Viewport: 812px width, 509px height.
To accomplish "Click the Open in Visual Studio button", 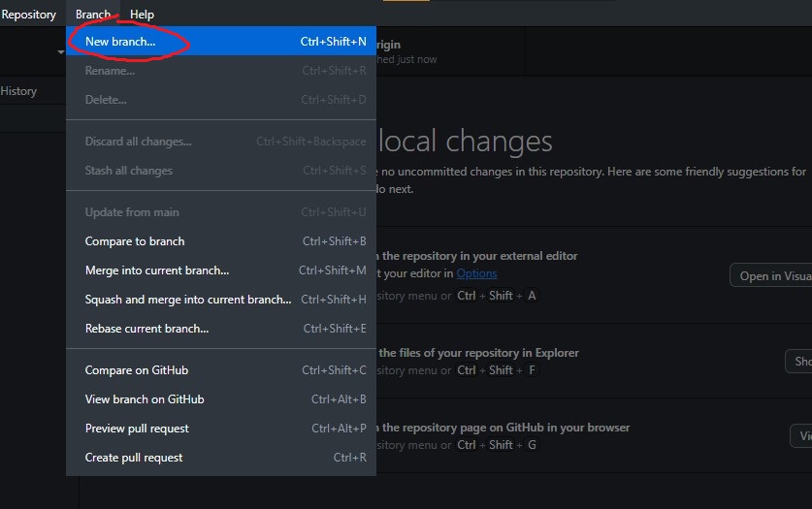I will tap(771, 275).
